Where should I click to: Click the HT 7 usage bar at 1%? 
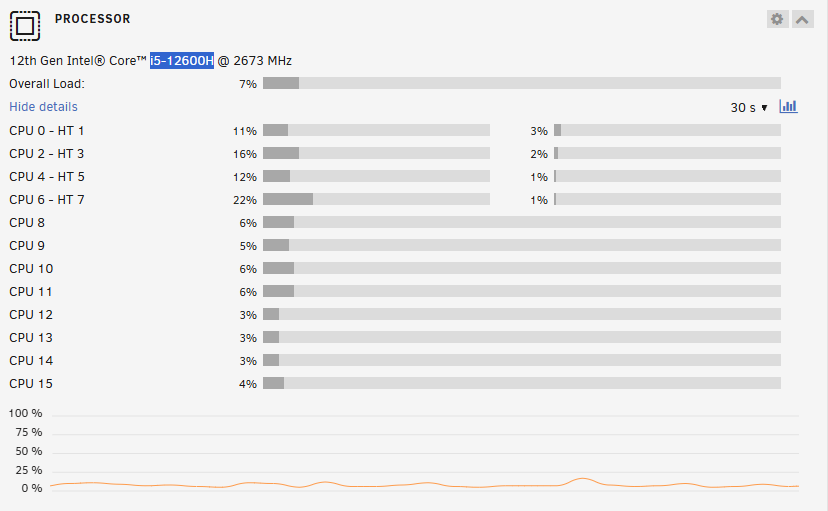tap(667, 200)
